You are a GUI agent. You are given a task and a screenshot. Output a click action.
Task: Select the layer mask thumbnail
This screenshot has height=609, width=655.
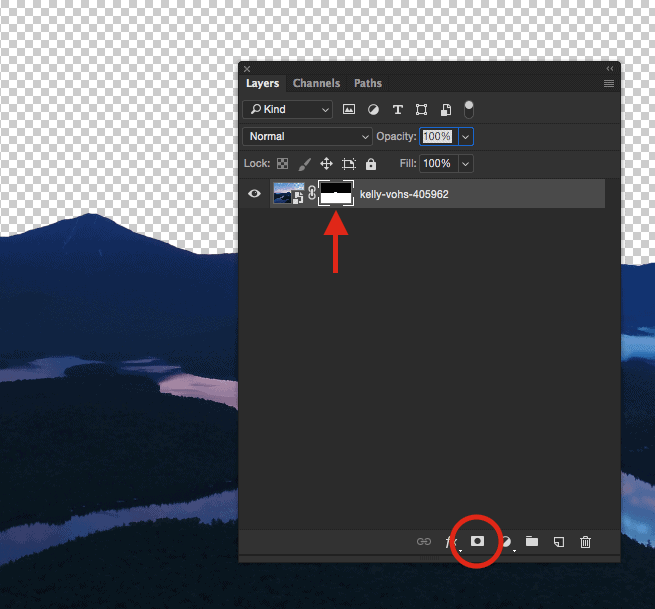click(x=336, y=194)
